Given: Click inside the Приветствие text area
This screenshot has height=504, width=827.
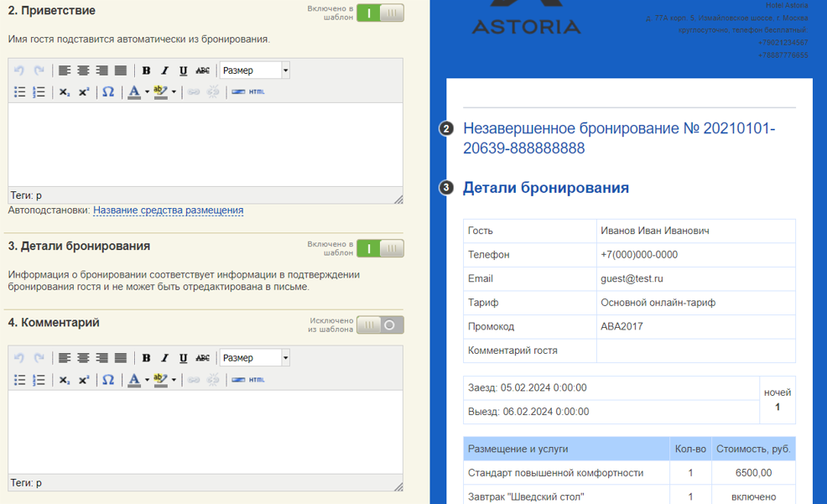Looking at the screenshot, I should [205, 144].
